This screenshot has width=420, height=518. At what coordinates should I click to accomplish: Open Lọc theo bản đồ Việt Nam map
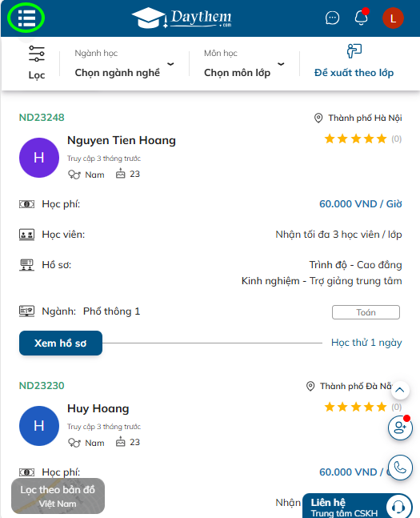58,496
